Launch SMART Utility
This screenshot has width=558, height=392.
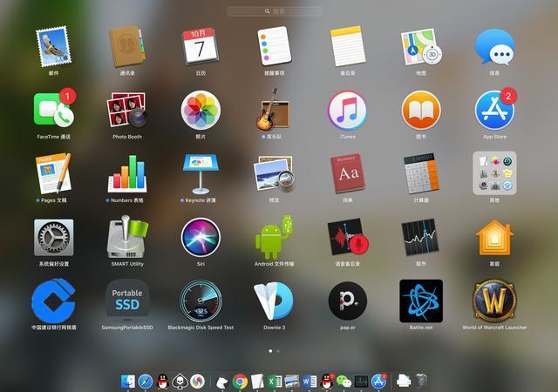(127, 237)
